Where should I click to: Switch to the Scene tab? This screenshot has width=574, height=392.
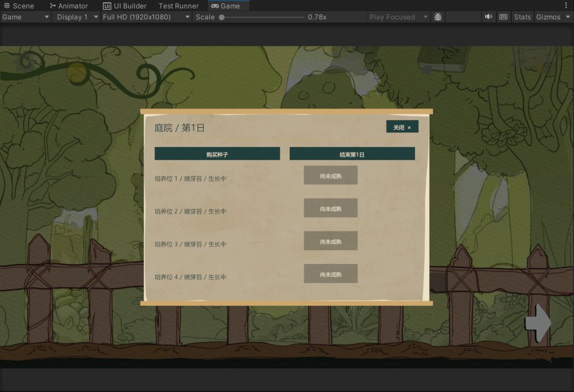pyautogui.click(x=19, y=5)
